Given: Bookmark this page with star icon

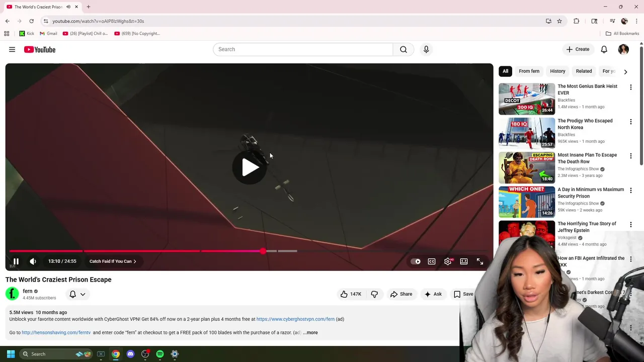Looking at the screenshot, I should coord(559,21).
